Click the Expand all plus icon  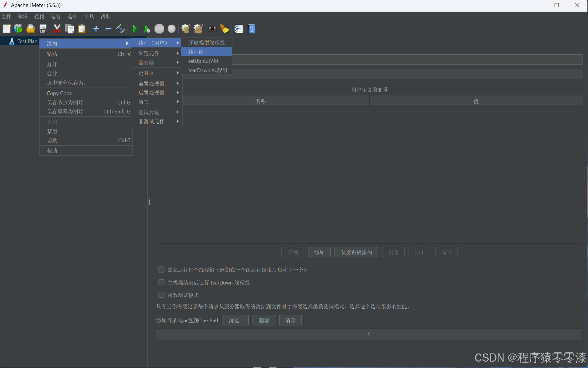[96, 29]
